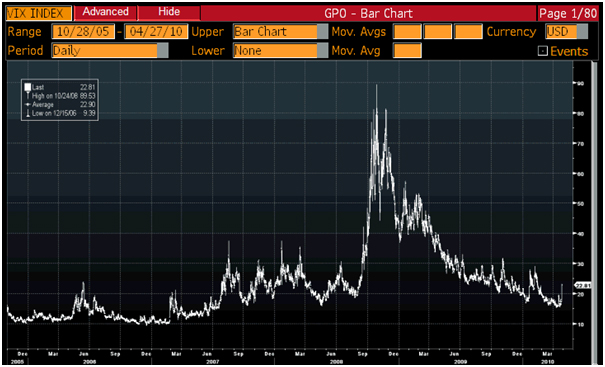Viewport: 605px width, 367px height.
Task: Click the VIX INDEX ticker field
Action: [39, 13]
